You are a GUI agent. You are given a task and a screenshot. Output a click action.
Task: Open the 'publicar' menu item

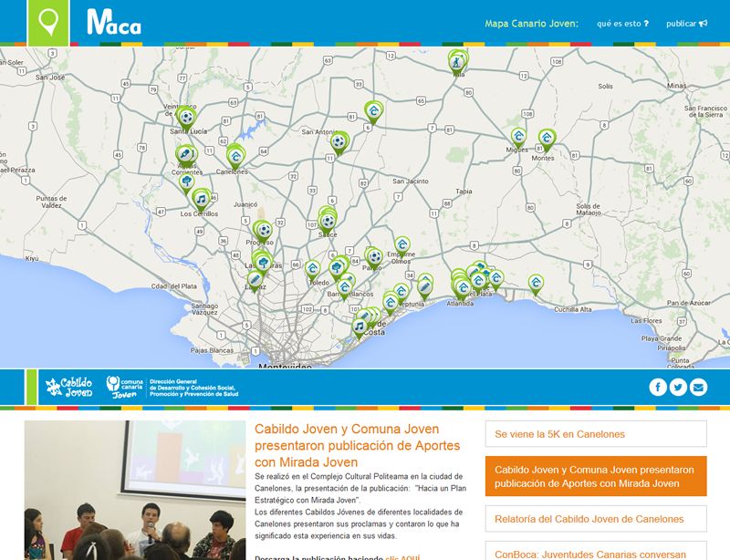(x=687, y=24)
